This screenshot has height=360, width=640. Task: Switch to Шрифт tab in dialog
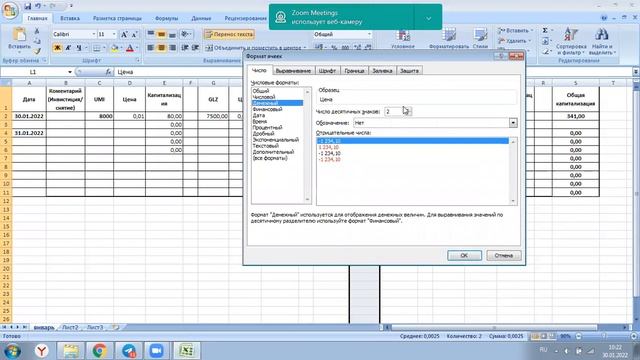coord(327,71)
